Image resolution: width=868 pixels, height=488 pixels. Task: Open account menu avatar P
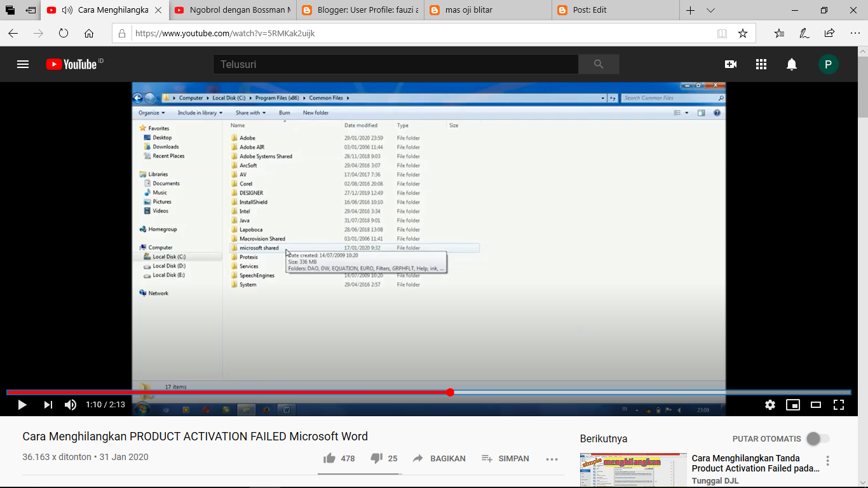coord(828,64)
